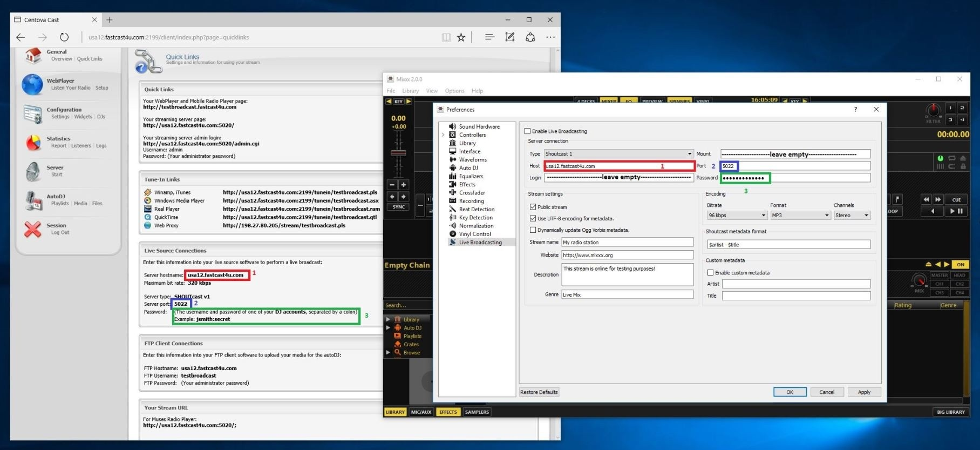Click Cancel in Preferences dialog

[827, 392]
